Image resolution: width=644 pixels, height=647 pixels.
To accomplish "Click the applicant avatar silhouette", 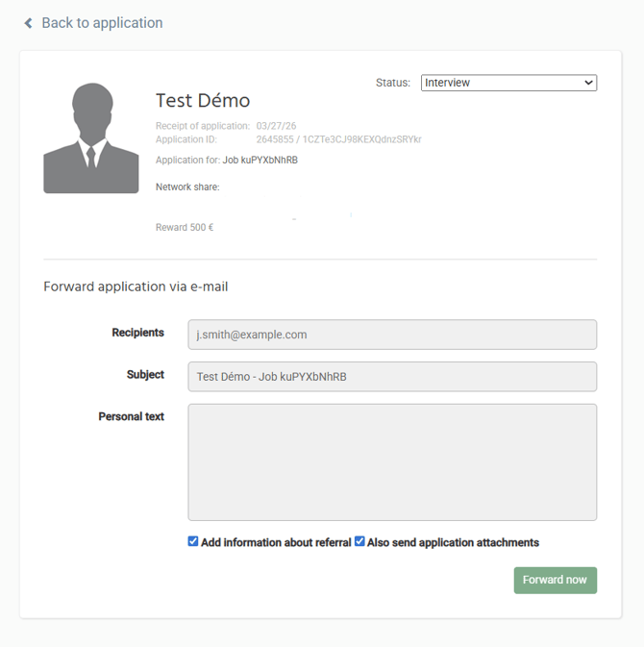I will (91, 138).
